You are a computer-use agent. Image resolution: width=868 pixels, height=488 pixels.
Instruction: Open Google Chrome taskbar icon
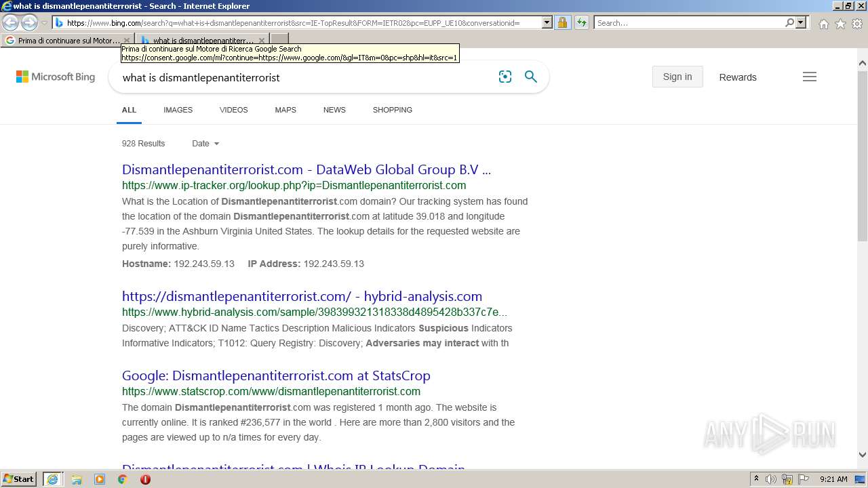click(x=123, y=479)
